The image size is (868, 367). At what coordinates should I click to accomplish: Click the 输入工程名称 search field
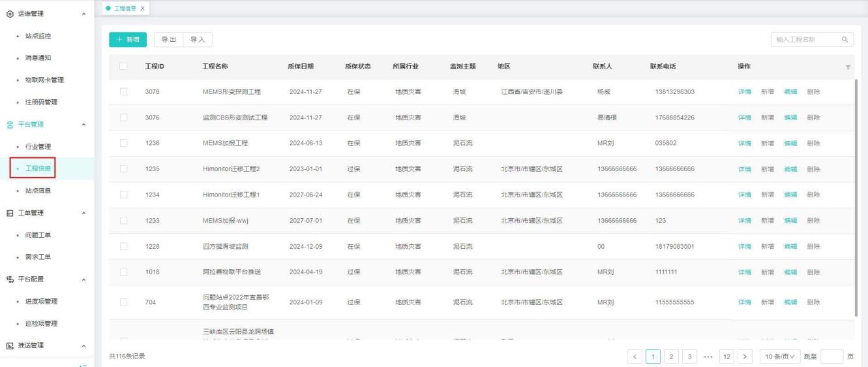[803, 40]
